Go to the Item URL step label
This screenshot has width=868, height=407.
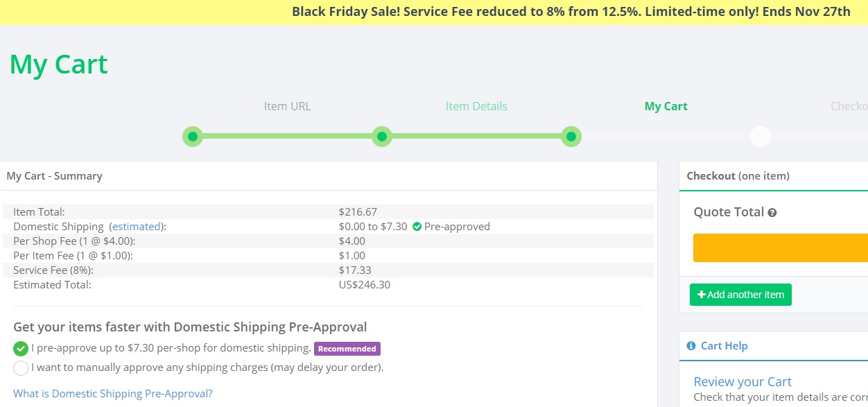[287, 106]
